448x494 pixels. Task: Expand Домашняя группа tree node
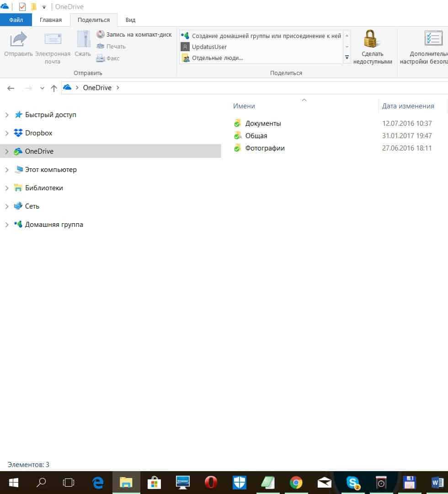coord(6,225)
